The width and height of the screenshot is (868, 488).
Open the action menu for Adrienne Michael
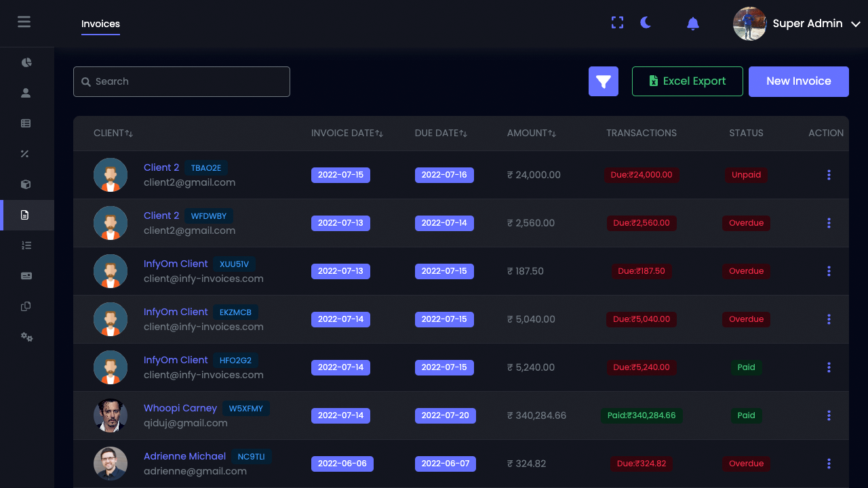click(x=829, y=464)
